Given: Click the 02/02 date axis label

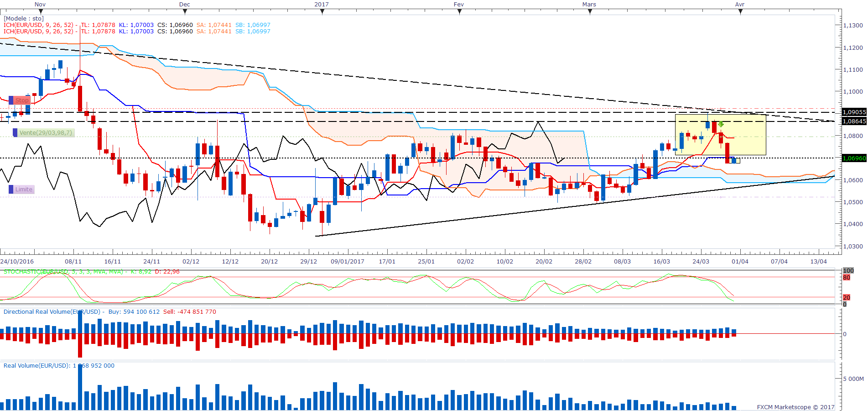Looking at the screenshot, I should [x=466, y=262].
